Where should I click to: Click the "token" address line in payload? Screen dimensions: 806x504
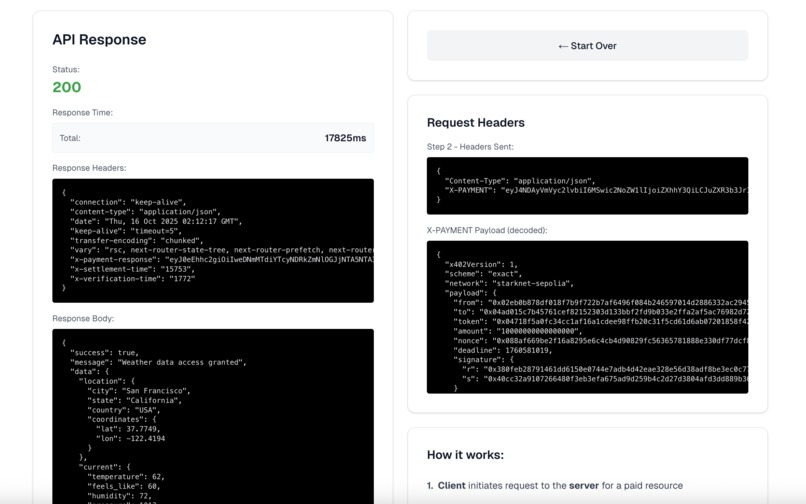coord(600,321)
